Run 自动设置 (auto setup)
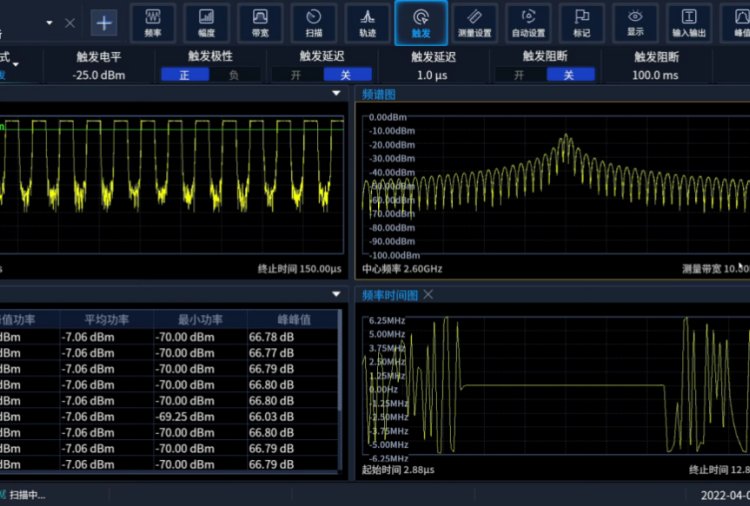Image resolution: width=750 pixels, height=506 pixels. pos(528,22)
